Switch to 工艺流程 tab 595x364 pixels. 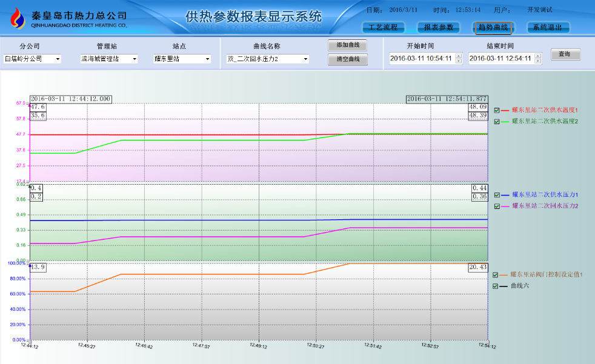pyautogui.click(x=384, y=27)
